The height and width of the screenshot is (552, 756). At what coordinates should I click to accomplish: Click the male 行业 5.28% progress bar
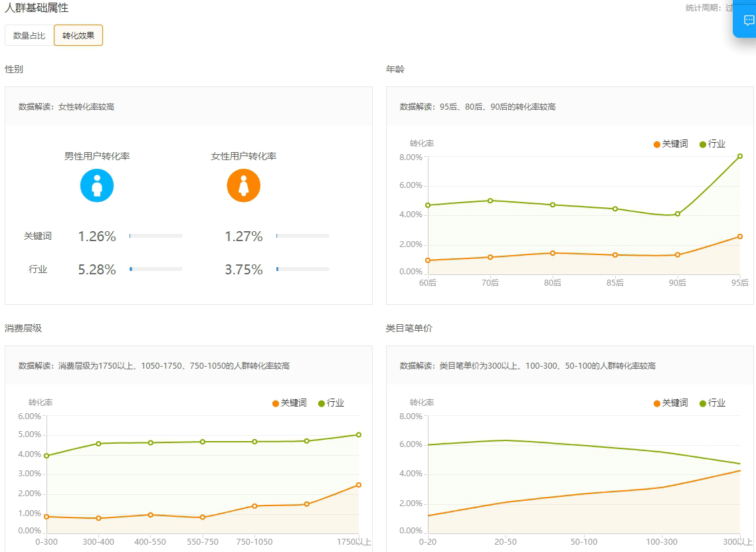click(156, 269)
